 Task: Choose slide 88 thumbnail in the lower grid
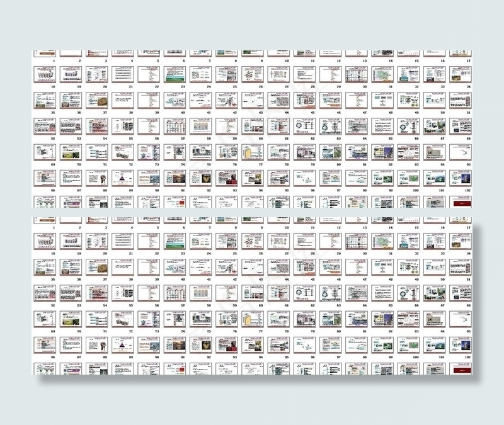pyautogui.click(x=97, y=345)
